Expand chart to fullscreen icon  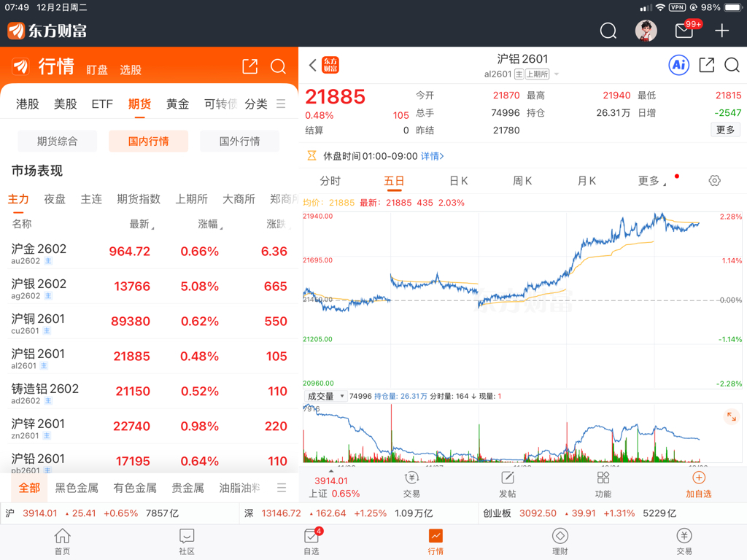pos(731,417)
